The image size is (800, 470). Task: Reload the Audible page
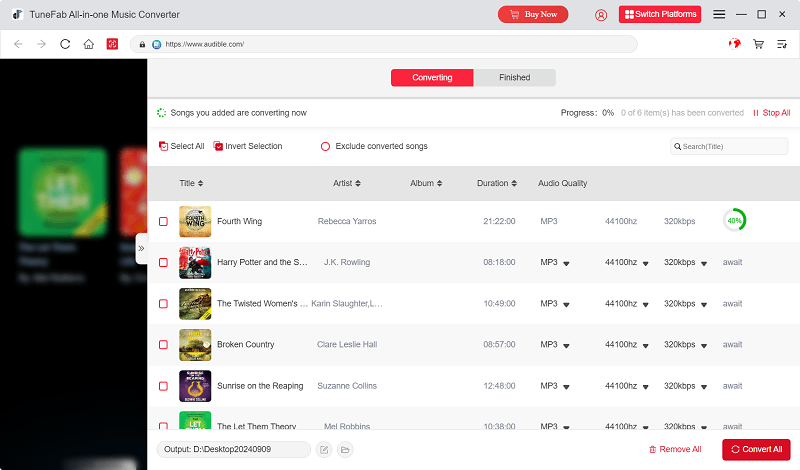tap(65, 44)
